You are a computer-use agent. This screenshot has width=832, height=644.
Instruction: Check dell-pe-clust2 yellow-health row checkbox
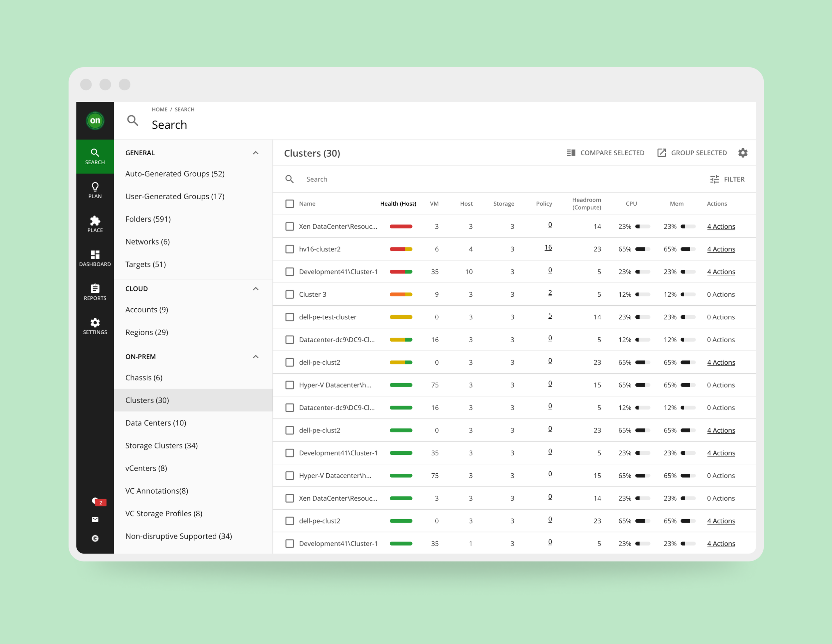click(x=290, y=362)
